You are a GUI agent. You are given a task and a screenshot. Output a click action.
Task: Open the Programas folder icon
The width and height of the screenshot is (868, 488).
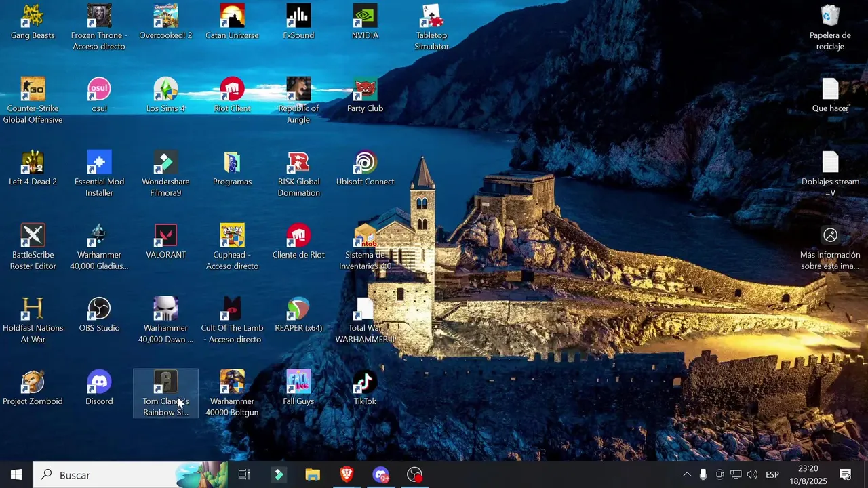click(x=232, y=169)
